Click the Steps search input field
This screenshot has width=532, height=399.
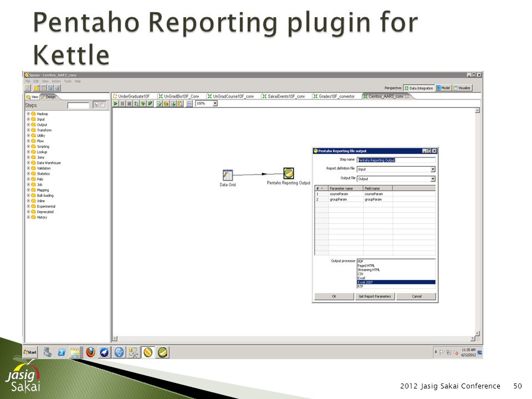78,105
